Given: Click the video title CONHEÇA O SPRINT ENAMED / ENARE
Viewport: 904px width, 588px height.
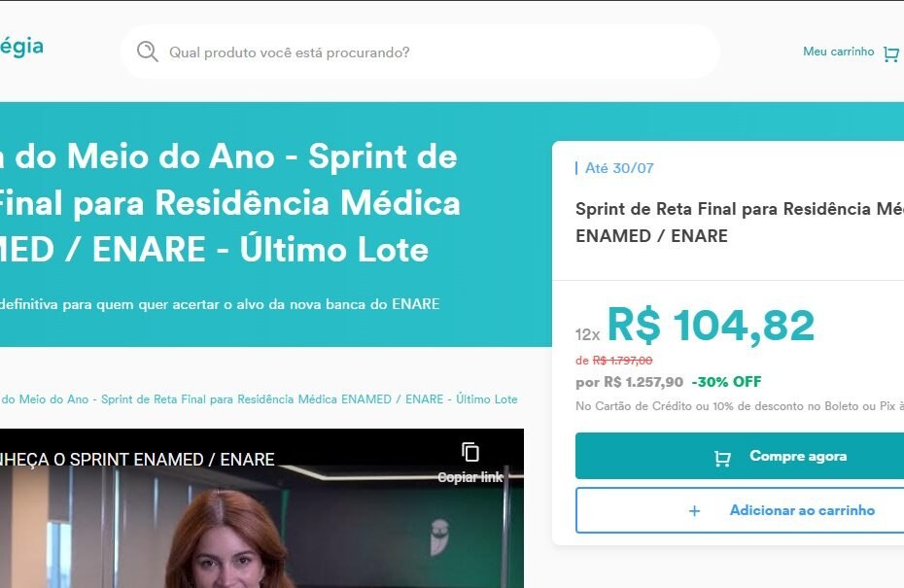Looking at the screenshot, I should coord(137,460).
